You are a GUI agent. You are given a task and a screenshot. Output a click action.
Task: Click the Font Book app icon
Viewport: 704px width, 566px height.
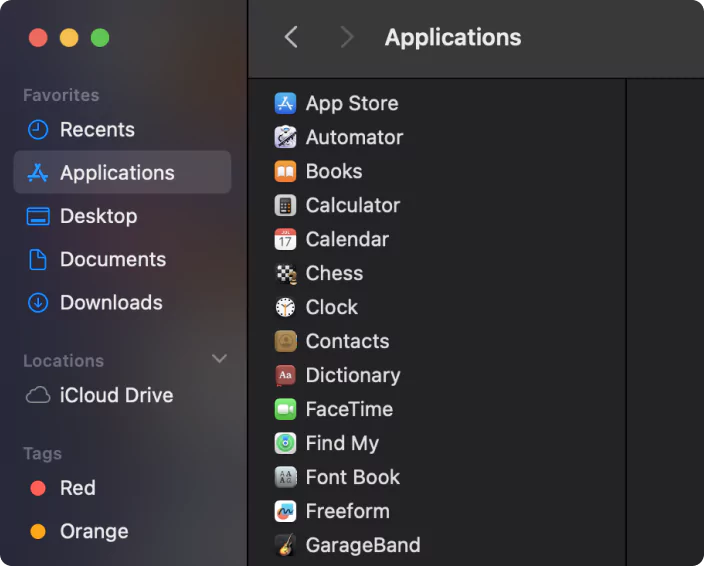point(285,477)
